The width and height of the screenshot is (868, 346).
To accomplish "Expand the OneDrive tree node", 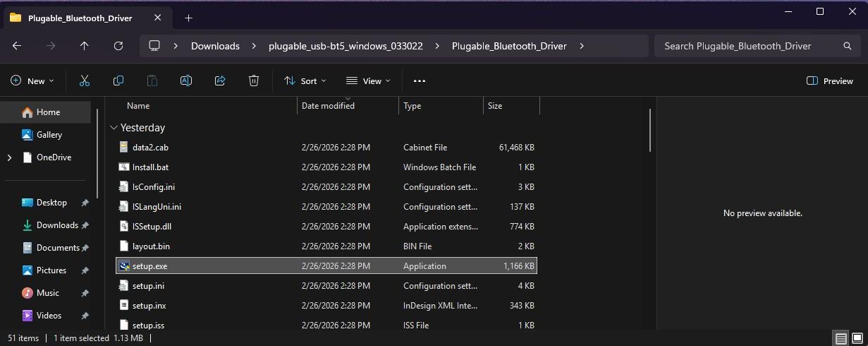I will click(9, 157).
